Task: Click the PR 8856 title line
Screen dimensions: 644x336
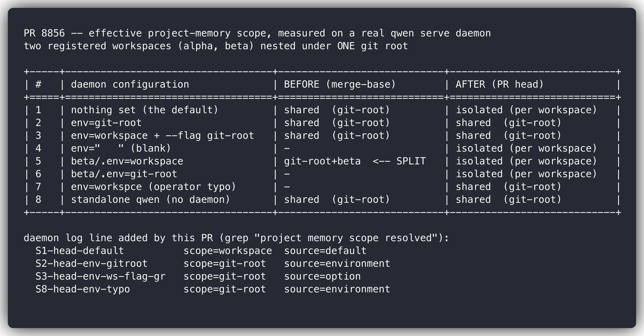Action: click(x=257, y=33)
